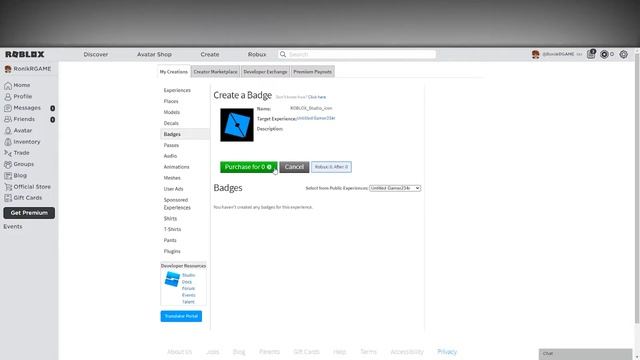The image size is (640, 360).
Task: Open Inventory via its backpack icon
Action: point(8,142)
